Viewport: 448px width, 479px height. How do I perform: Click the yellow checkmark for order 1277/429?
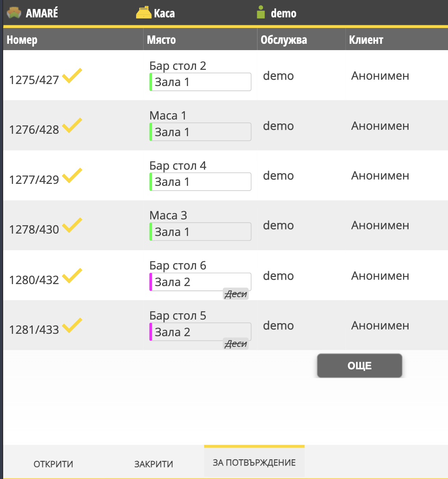pos(72,176)
